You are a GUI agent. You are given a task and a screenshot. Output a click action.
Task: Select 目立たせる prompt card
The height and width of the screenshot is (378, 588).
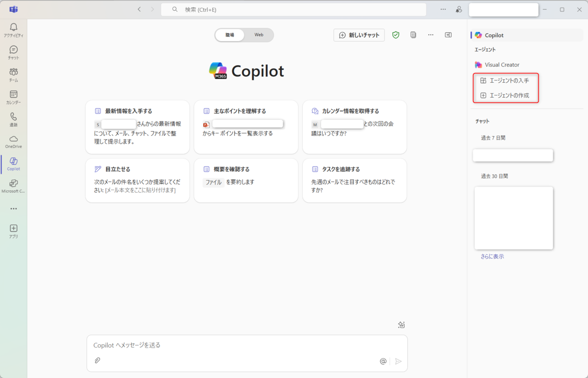pyautogui.click(x=137, y=180)
